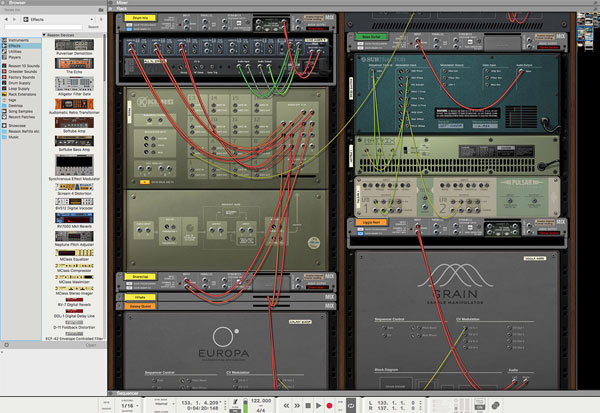The image size is (600, 413).
Task: Open Rack Extensions location
Action: point(22,94)
